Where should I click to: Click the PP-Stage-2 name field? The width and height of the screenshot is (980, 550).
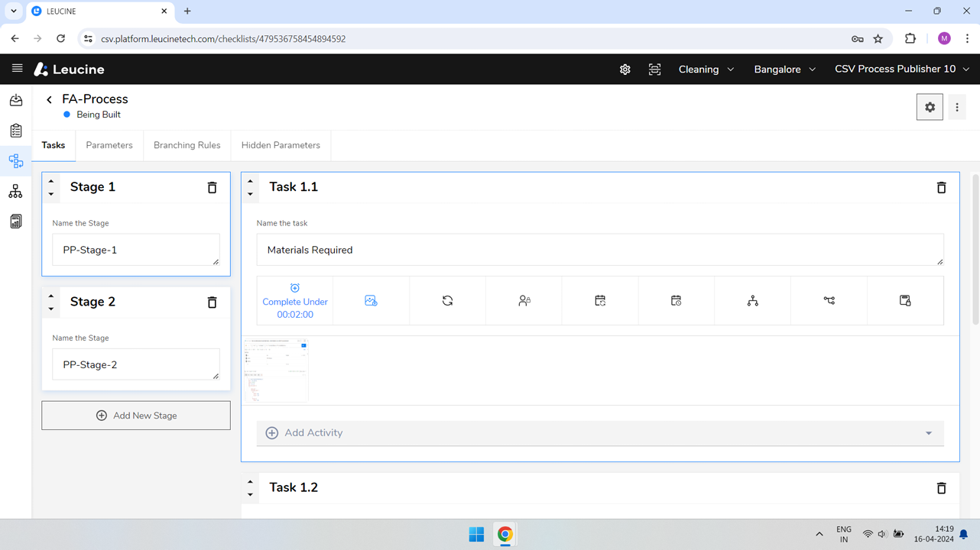(136, 364)
